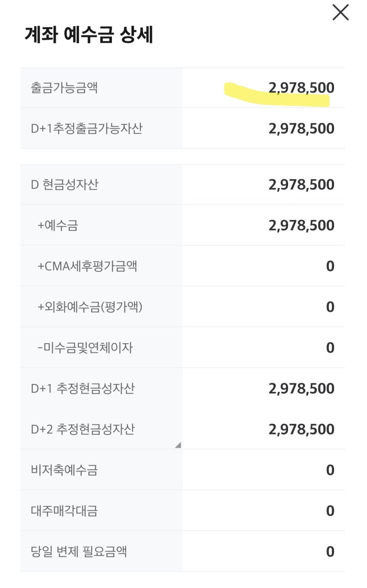Click the 당일 변제 필요금액 zero value
The width and height of the screenshot is (367, 588).
[330, 551]
